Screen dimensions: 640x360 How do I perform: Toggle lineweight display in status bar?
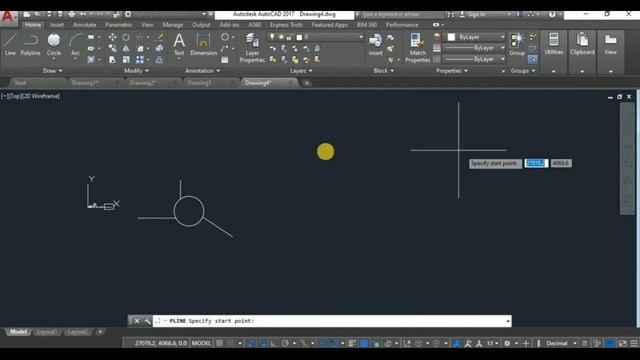(352, 343)
